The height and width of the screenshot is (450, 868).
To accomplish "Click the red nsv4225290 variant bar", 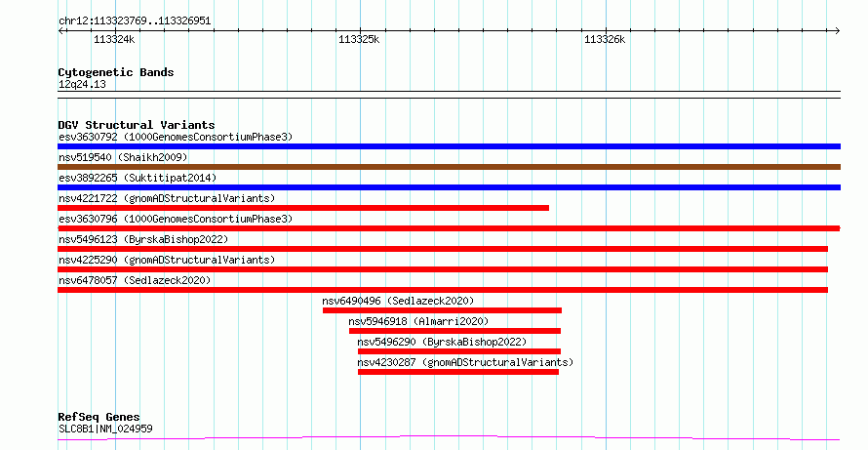I will tap(443, 269).
